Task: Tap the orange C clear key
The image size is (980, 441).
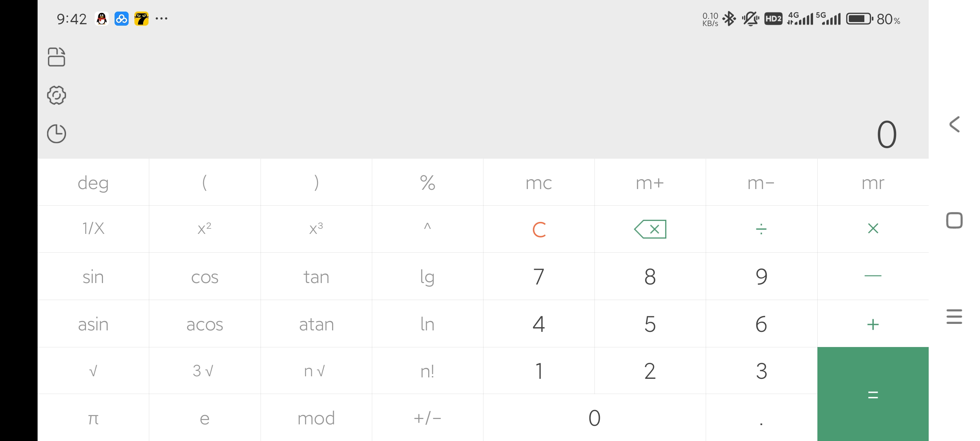Action: (x=539, y=229)
